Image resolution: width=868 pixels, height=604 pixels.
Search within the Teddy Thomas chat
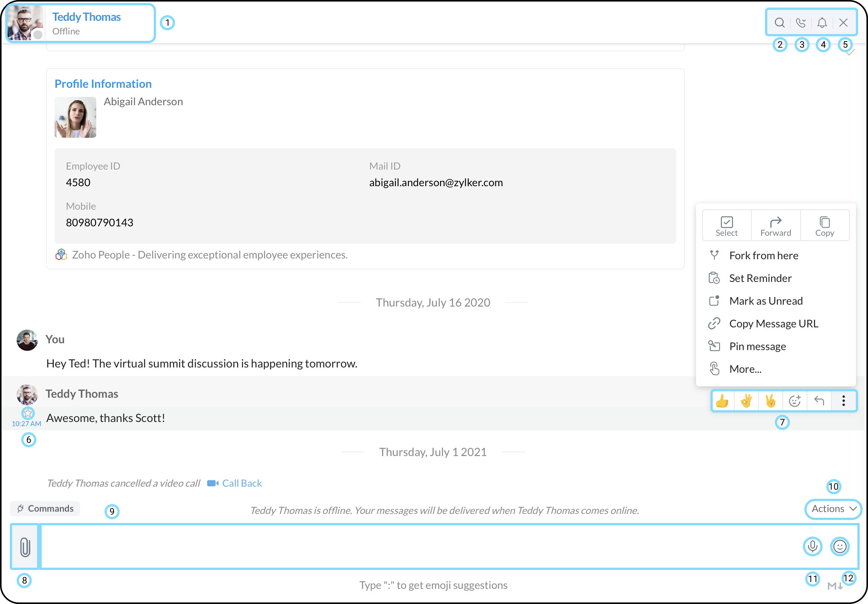click(779, 23)
